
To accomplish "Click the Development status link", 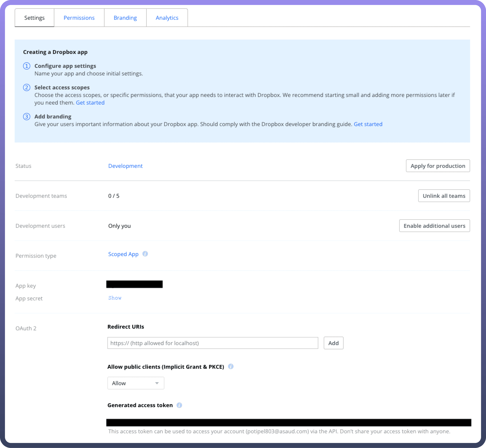I will click(125, 166).
